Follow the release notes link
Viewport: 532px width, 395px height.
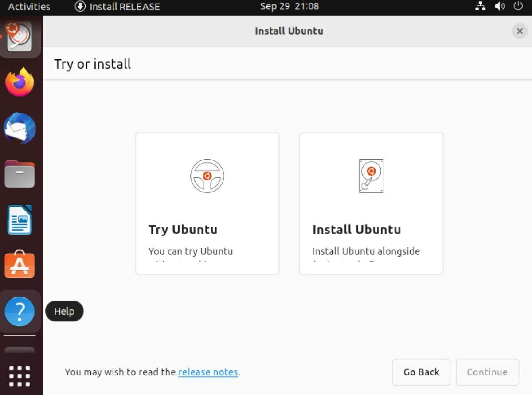click(208, 372)
